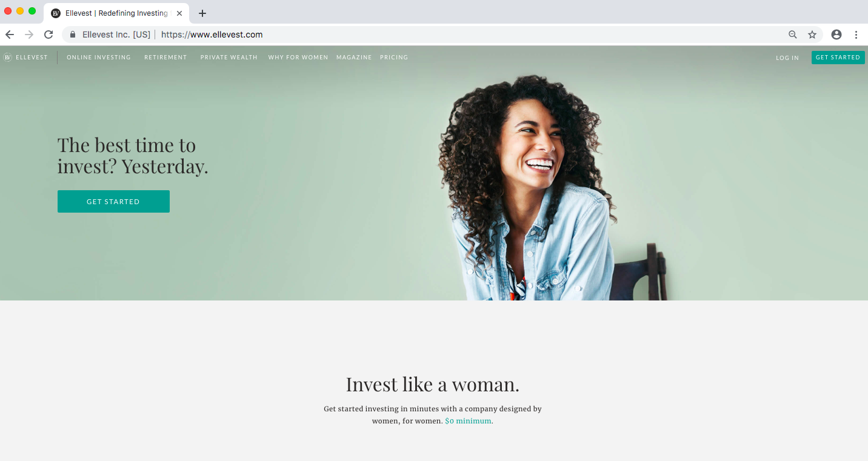Image resolution: width=868 pixels, height=461 pixels.
Task: Bookmark this page with the star icon
Action: [x=812, y=35]
